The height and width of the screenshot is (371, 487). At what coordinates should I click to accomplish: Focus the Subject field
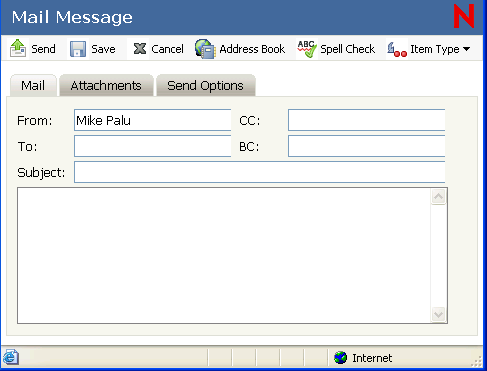(x=260, y=172)
